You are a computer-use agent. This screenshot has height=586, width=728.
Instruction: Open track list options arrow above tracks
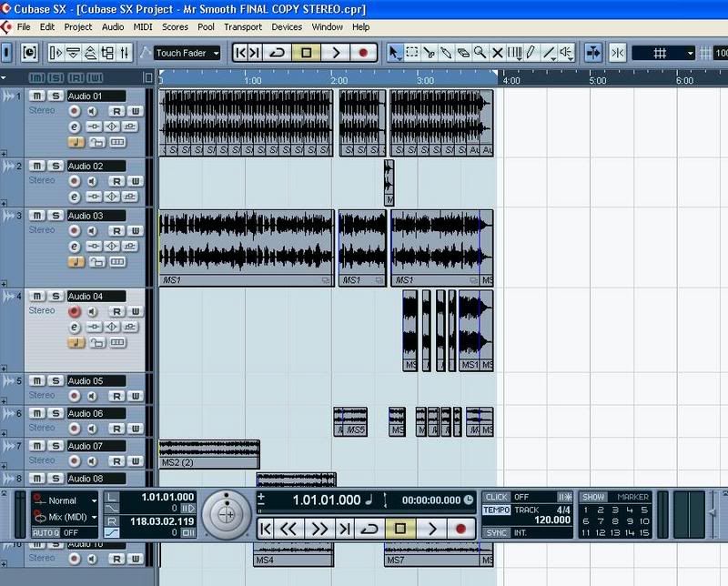point(4,78)
